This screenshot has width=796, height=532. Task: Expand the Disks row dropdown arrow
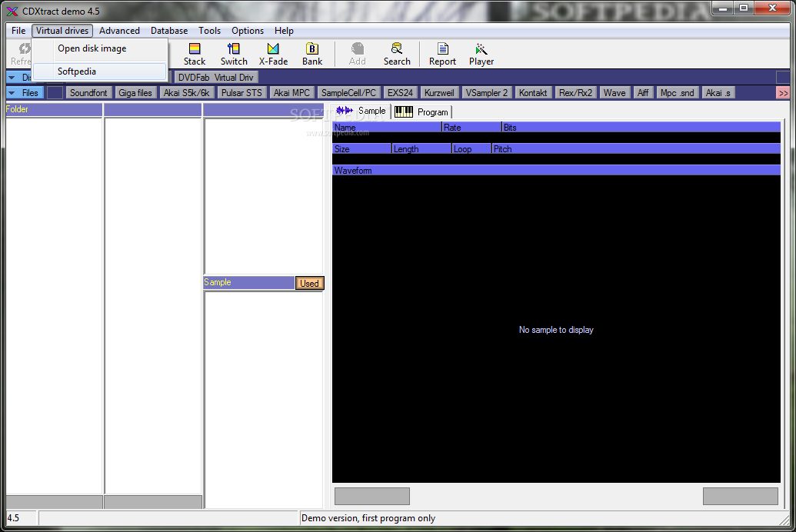coord(12,78)
